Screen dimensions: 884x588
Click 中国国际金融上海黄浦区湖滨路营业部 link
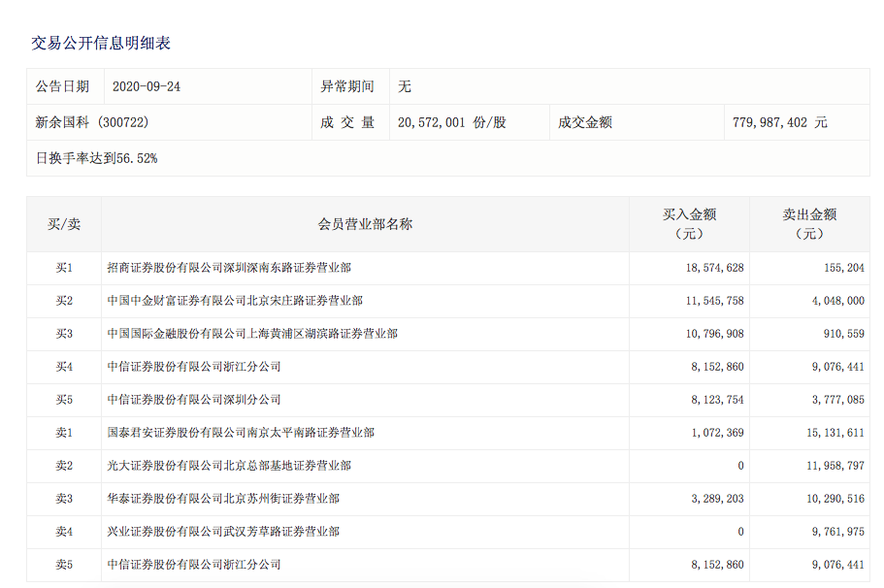[x=252, y=334]
